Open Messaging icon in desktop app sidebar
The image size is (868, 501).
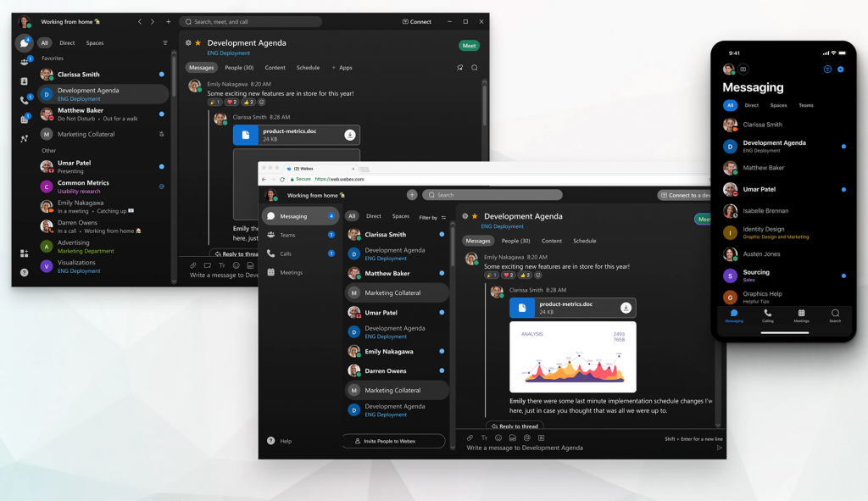coord(24,42)
